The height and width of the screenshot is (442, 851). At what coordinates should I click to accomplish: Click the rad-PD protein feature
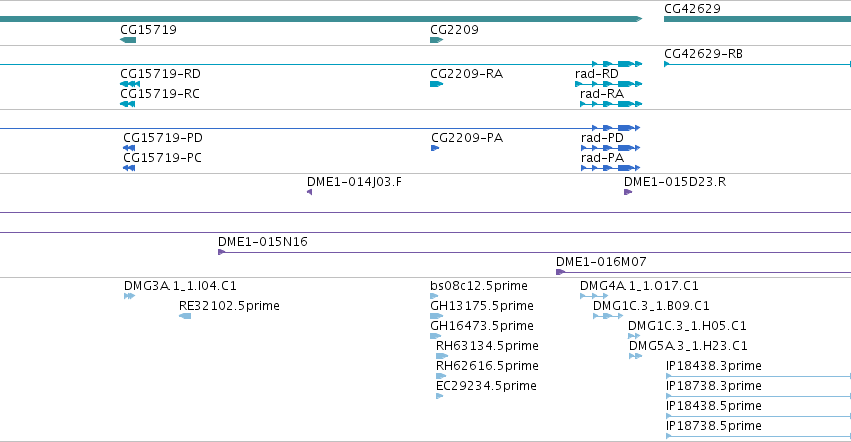click(x=611, y=148)
